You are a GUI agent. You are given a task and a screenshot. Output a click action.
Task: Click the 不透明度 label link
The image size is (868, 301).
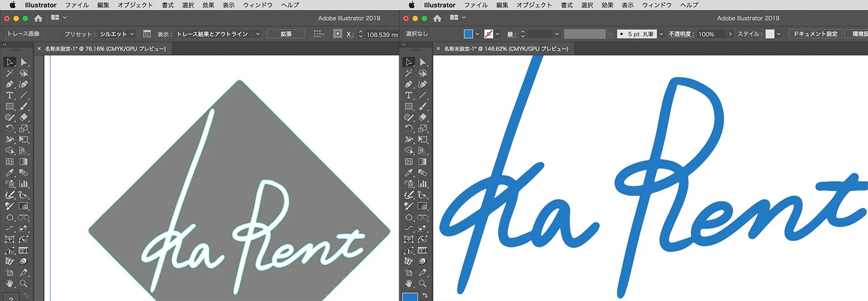[682, 34]
